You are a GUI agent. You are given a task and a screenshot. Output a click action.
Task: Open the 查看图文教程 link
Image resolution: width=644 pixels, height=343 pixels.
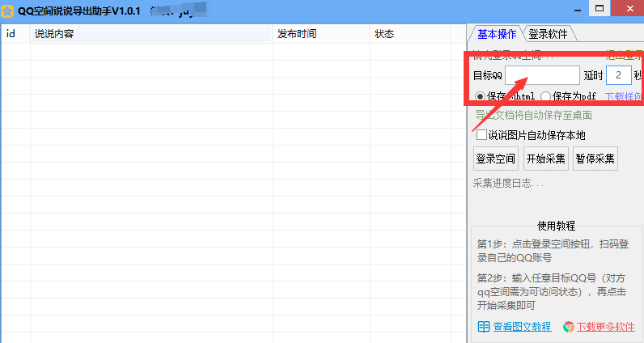coord(522,327)
